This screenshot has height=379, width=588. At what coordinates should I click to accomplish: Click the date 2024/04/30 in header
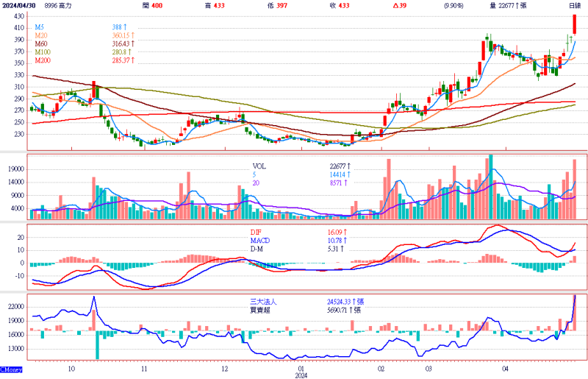(x=19, y=6)
